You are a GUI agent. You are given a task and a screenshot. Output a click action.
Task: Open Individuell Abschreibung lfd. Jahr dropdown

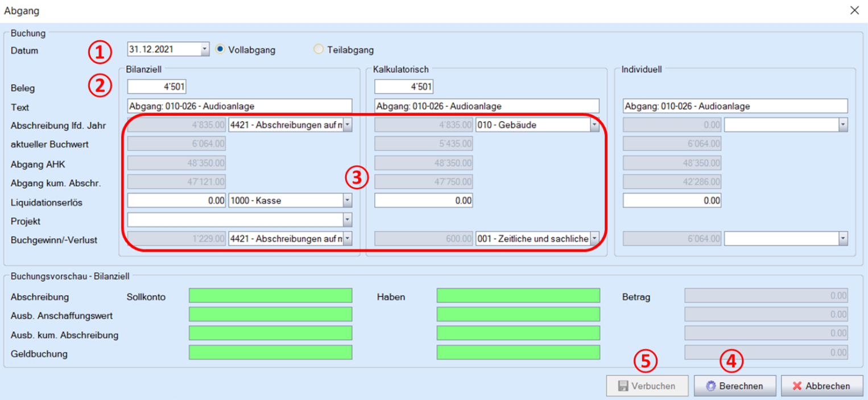click(x=844, y=125)
